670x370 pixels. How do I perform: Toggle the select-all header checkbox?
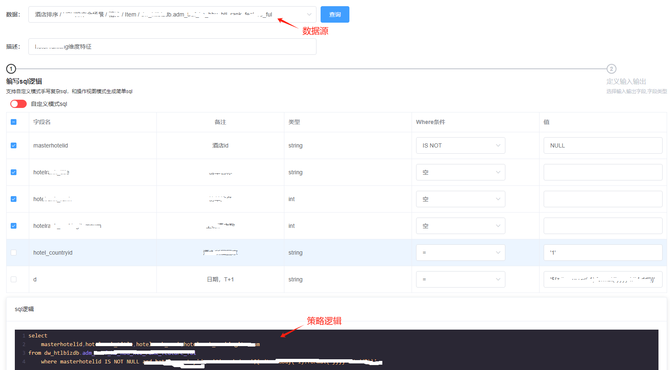[14, 122]
